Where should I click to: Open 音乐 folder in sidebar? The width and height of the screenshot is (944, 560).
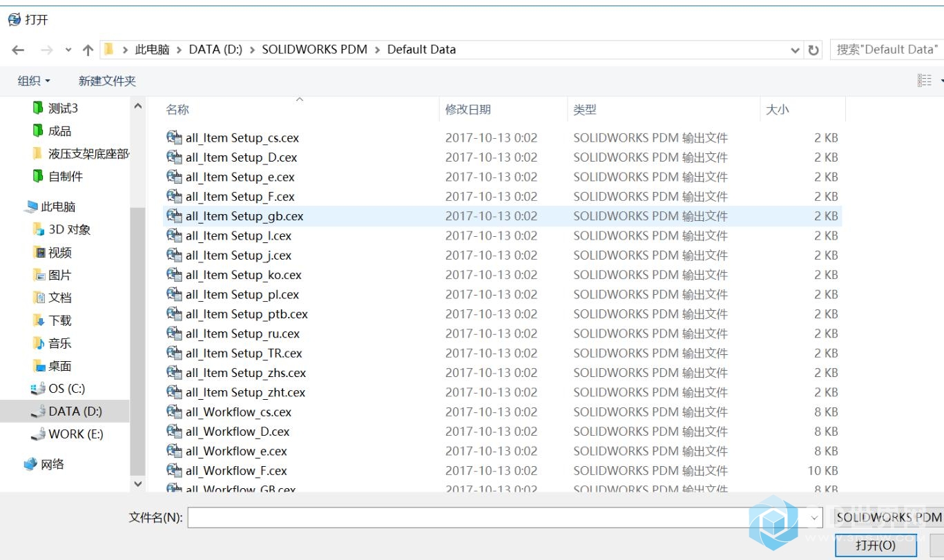pos(59,343)
